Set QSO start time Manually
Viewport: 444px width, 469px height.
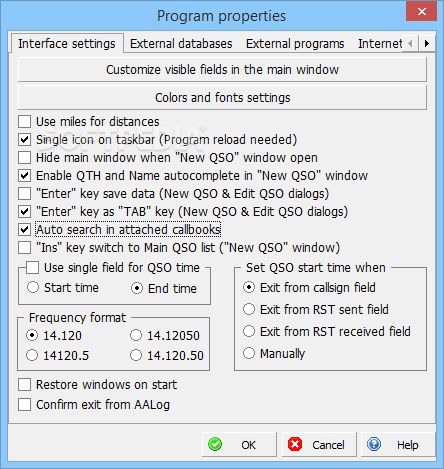[x=249, y=353]
